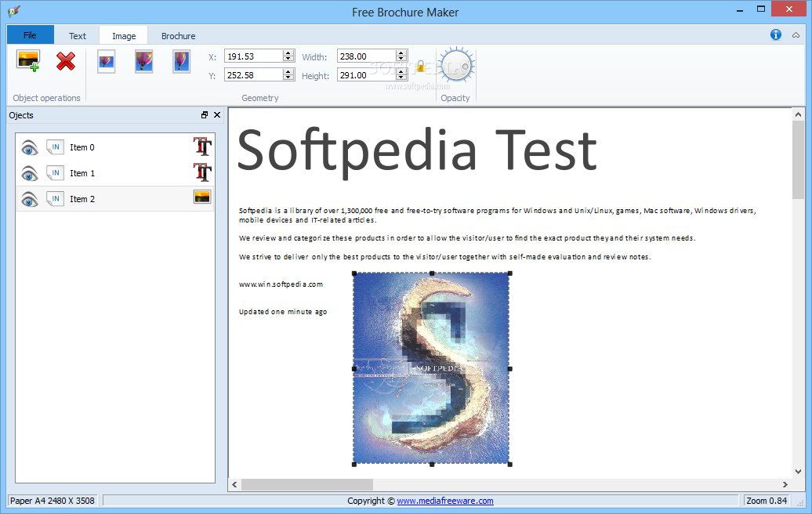The width and height of the screenshot is (812, 514).
Task: Switch to the Text tab
Action: [77, 36]
